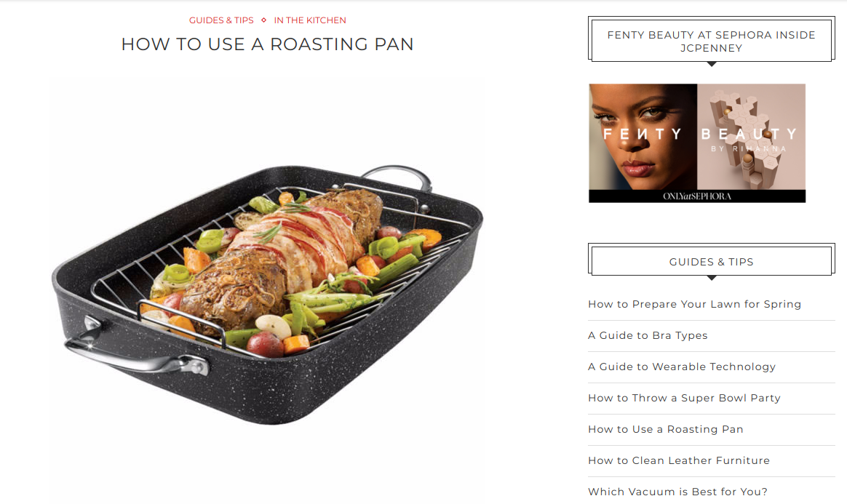Open A Guide to Wearable Technology
The width and height of the screenshot is (847, 504).
(682, 367)
